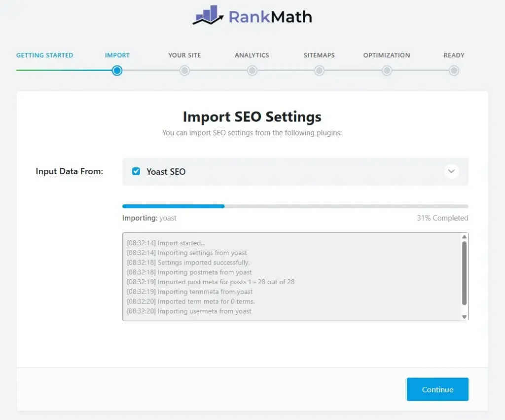Click the log scrollbar down arrow

point(464,316)
